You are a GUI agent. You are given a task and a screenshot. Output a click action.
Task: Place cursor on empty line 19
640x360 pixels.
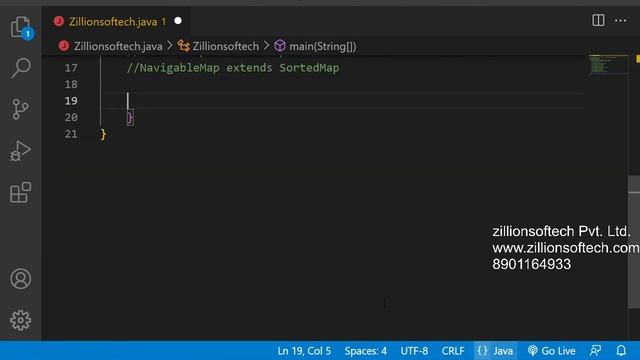[x=342, y=101]
